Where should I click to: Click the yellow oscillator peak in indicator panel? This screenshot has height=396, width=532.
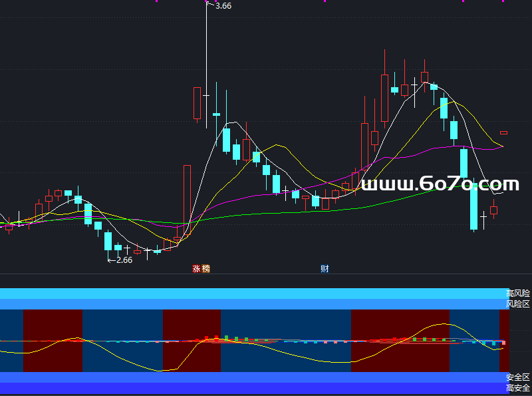pyautogui.click(x=440, y=324)
